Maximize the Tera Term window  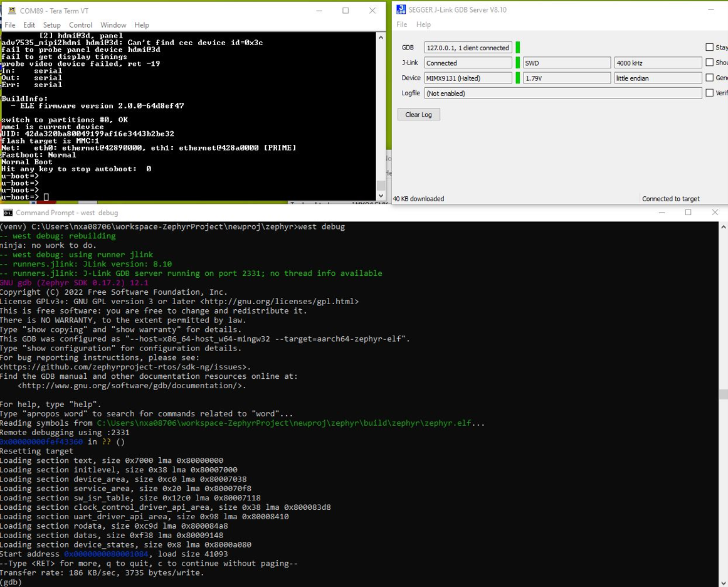346,11
